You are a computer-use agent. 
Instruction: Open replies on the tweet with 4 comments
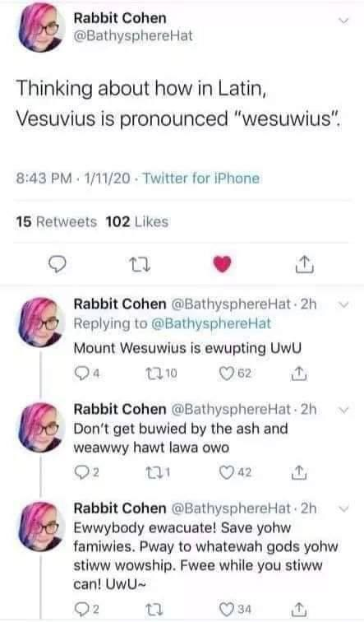(79, 374)
